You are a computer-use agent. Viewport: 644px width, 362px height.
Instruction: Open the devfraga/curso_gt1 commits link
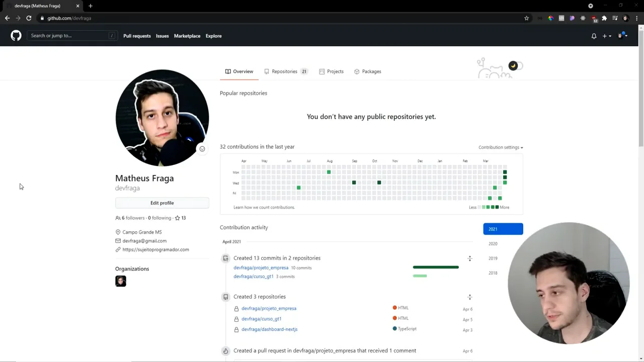click(253, 276)
